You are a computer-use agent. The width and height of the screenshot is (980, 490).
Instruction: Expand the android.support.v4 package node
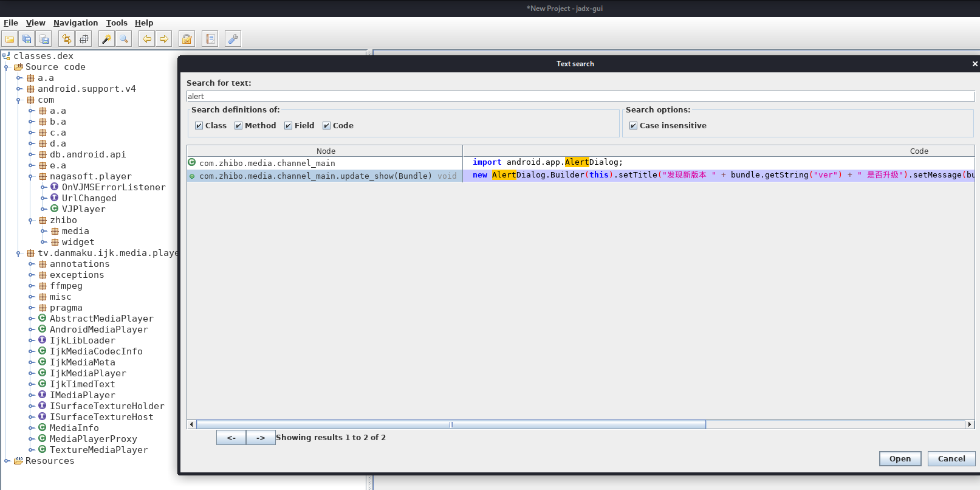(19, 89)
